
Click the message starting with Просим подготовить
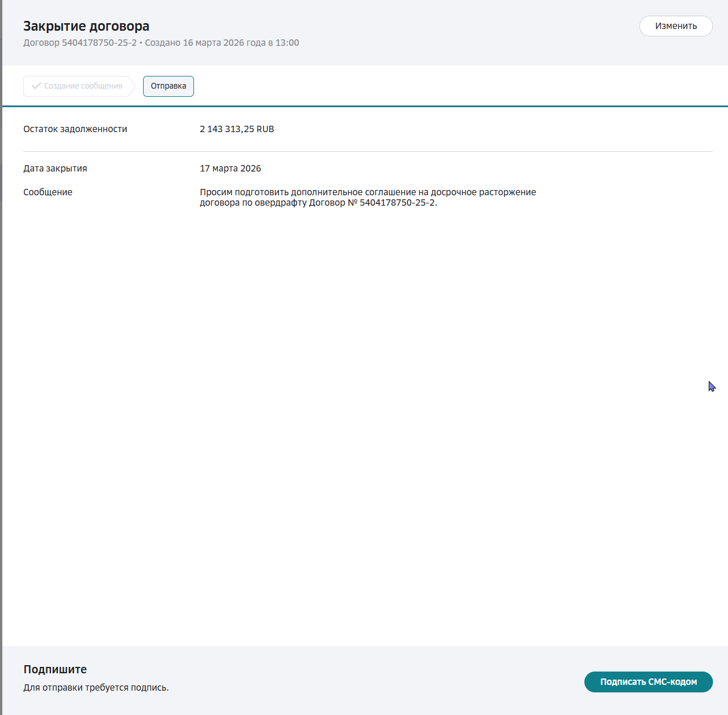click(368, 192)
